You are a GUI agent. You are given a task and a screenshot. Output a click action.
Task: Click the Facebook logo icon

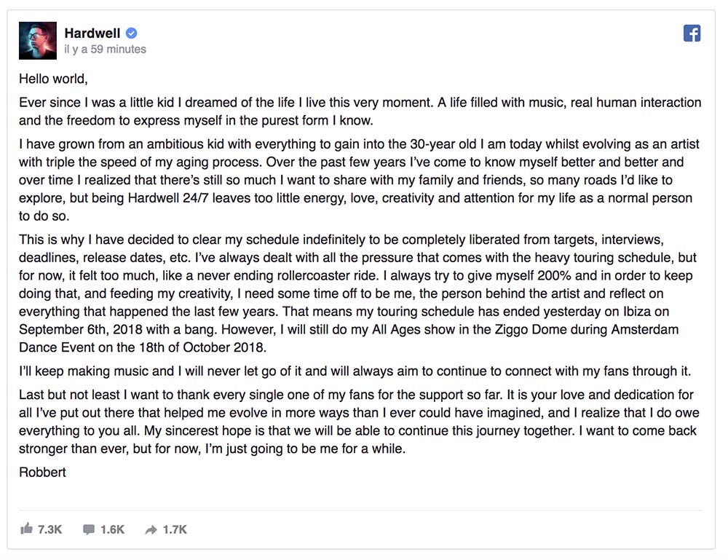point(692,33)
